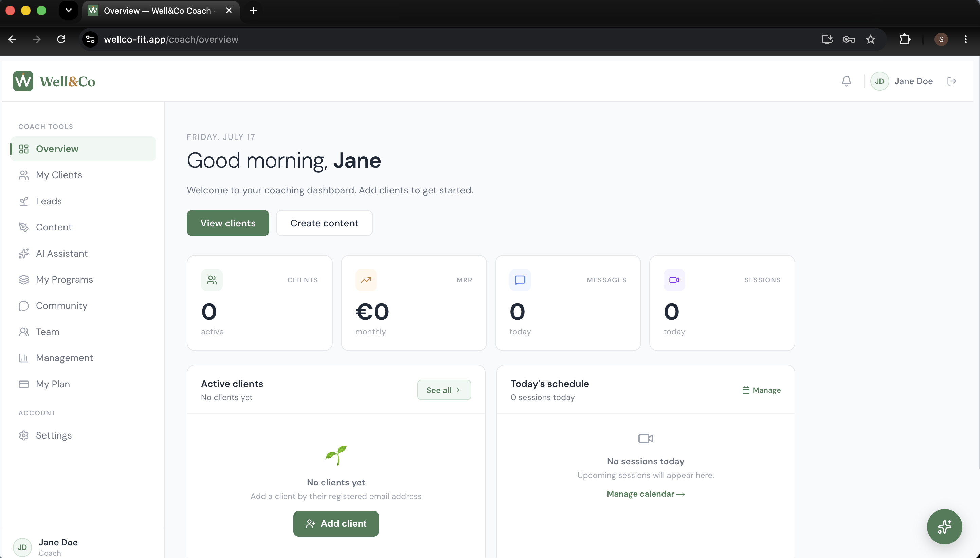Click the video camera icon above No sessions today
The height and width of the screenshot is (558, 980).
(x=646, y=438)
